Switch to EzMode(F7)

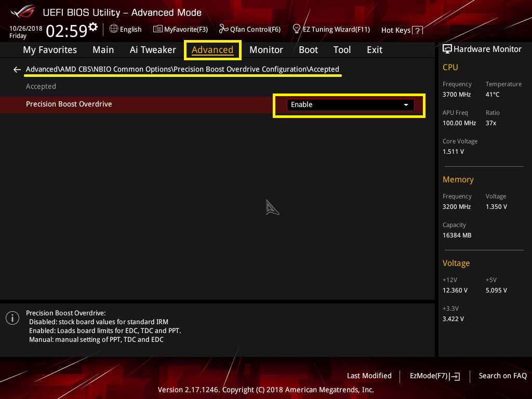click(435, 376)
